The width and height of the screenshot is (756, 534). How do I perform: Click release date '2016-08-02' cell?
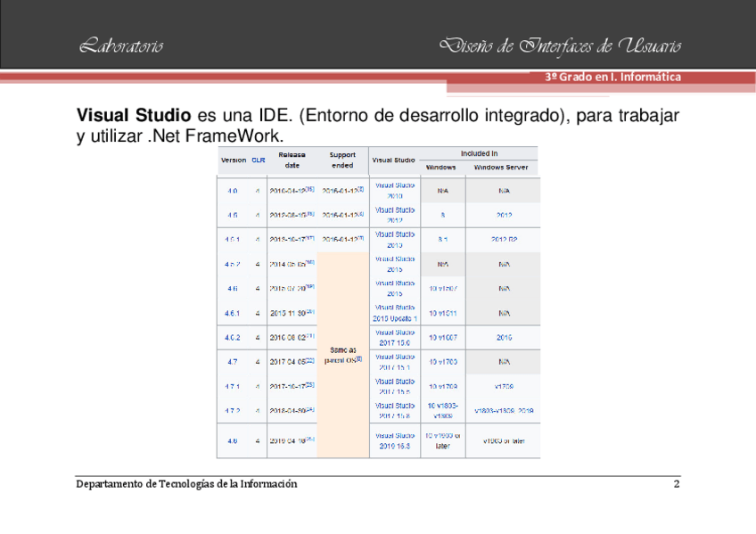[292, 338]
